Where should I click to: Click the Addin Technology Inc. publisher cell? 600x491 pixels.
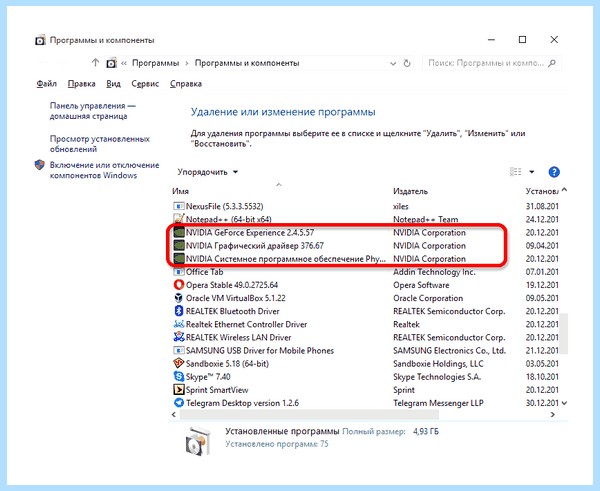tap(434, 272)
